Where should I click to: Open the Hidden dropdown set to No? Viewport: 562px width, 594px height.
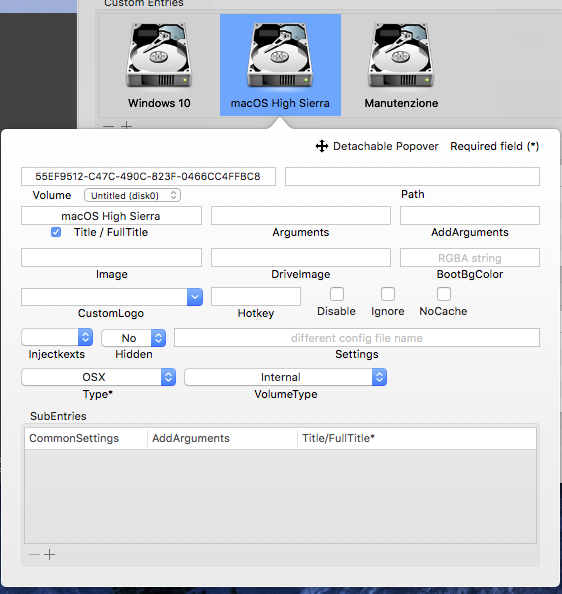[x=134, y=338]
